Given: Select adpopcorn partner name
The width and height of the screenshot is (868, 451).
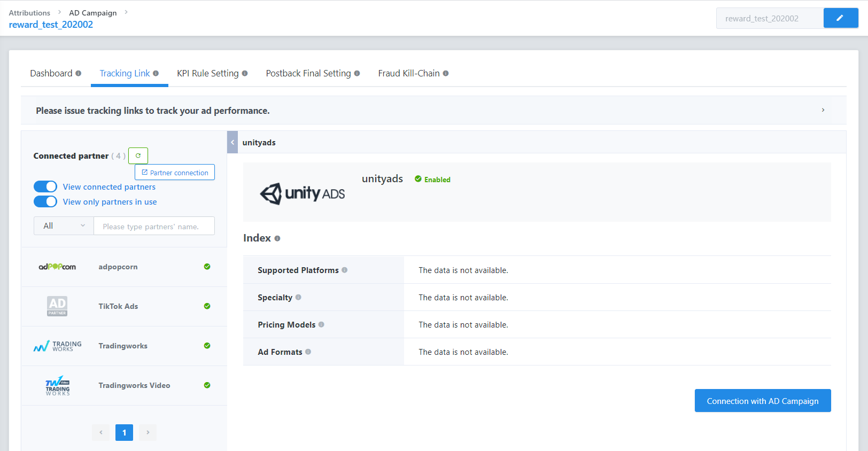Looking at the screenshot, I should 118,267.
